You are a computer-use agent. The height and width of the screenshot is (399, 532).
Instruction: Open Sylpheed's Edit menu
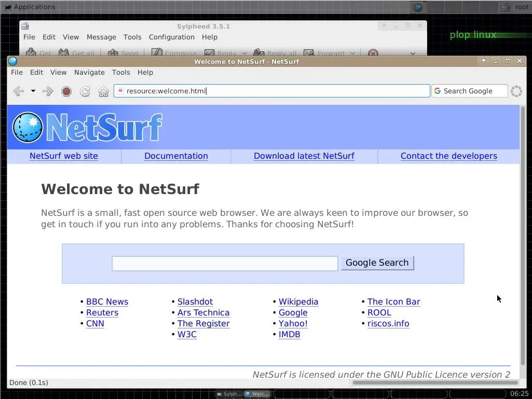49,37
